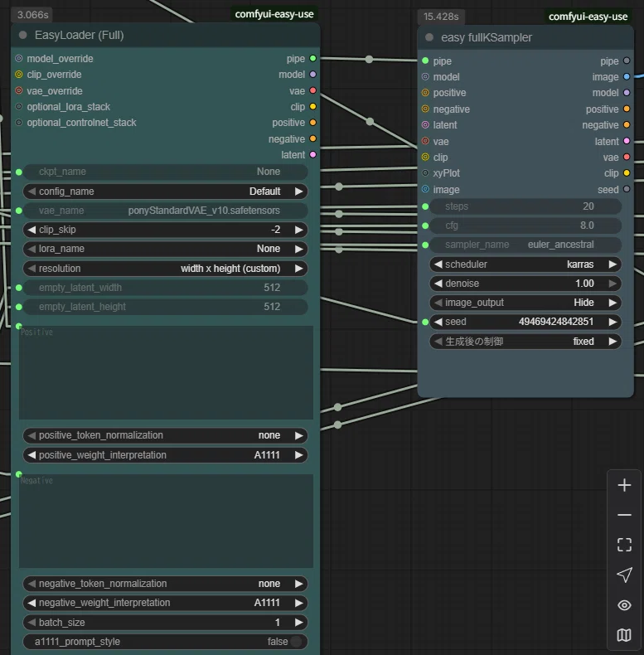Increase clip_skip with right arrow
This screenshot has width=644, height=655.
point(298,230)
